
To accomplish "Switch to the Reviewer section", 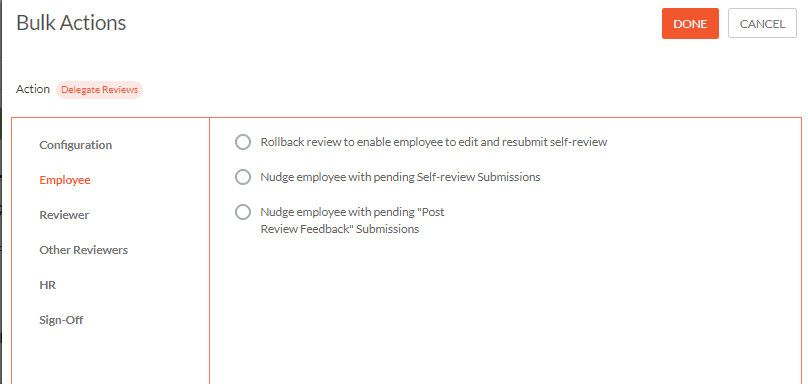I will 64,215.
